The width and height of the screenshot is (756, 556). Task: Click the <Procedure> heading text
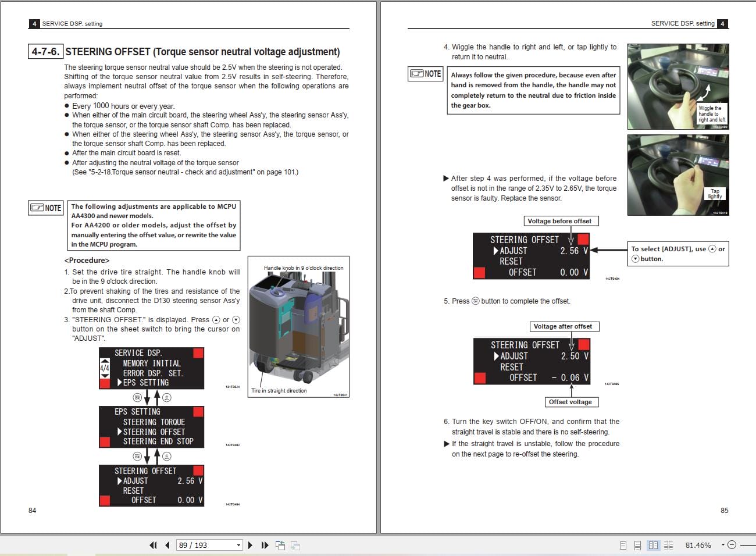(87, 260)
